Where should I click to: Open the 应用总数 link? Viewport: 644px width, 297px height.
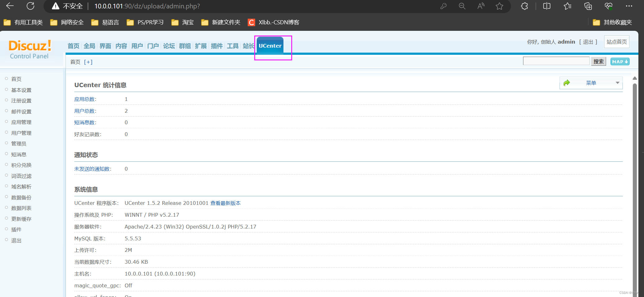click(x=85, y=99)
